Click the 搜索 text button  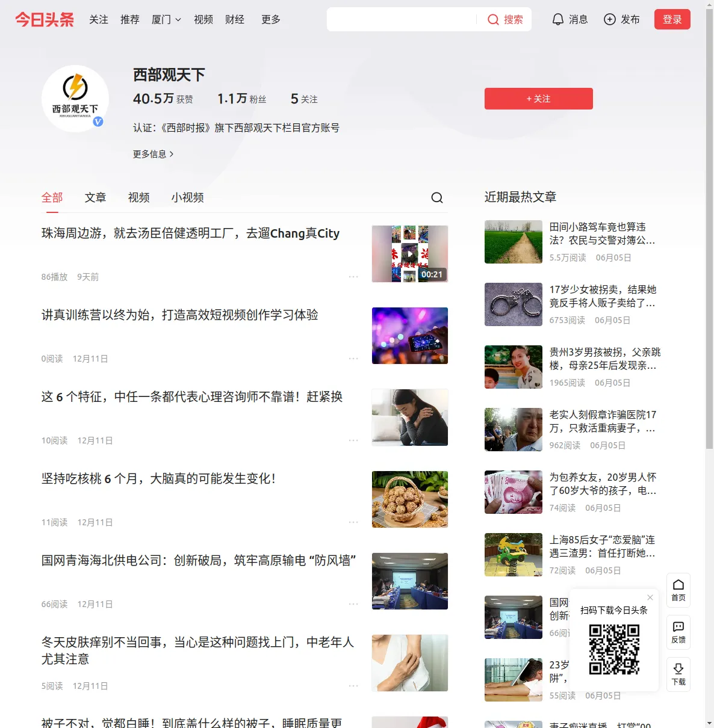pyautogui.click(x=514, y=19)
